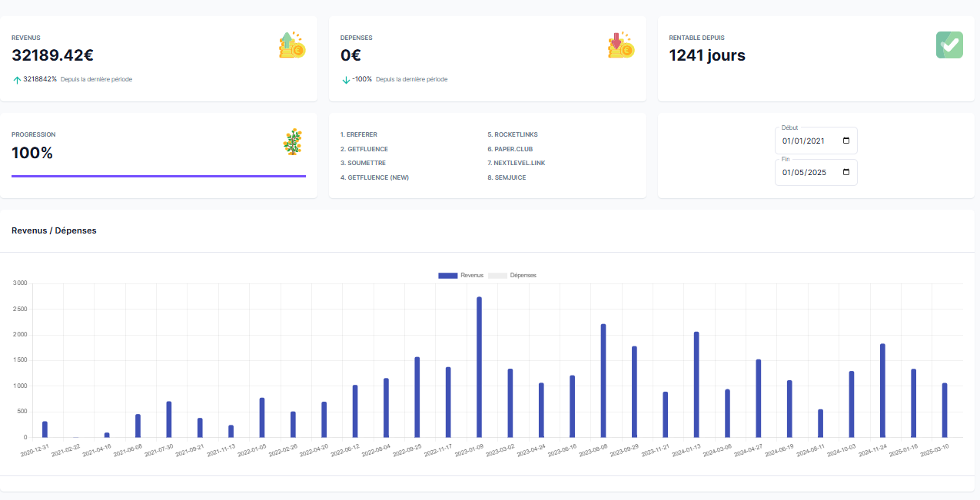Open the calendar picker in the Début field

point(846,141)
